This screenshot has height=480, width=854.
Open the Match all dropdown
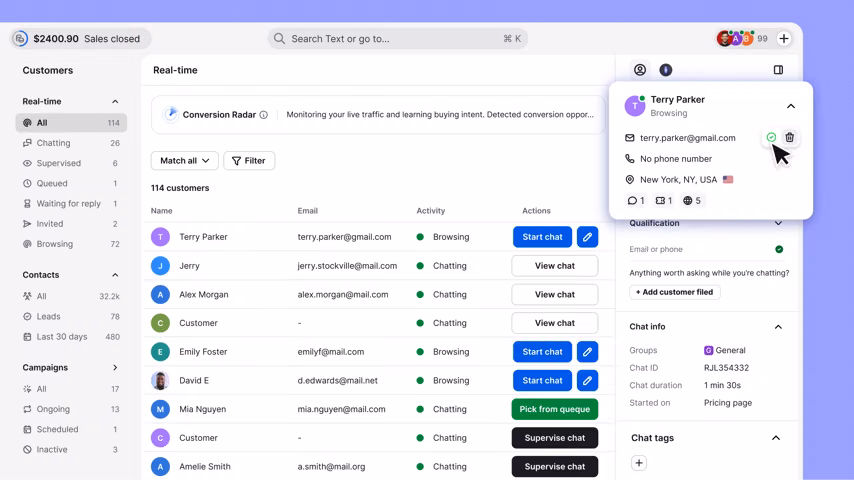[x=185, y=161]
